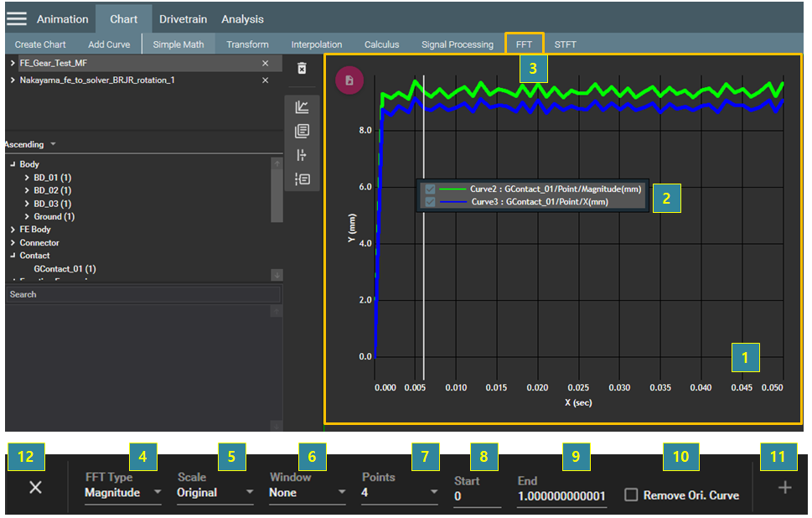Expand the BD_01 tree node
The image size is (812, 518).
coord(27,178)
